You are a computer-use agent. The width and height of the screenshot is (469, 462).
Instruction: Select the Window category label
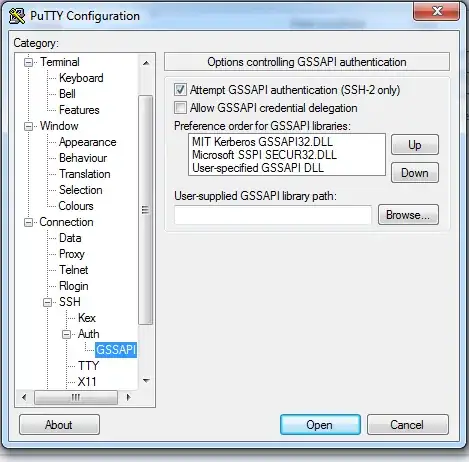click(x=59, y=126)
